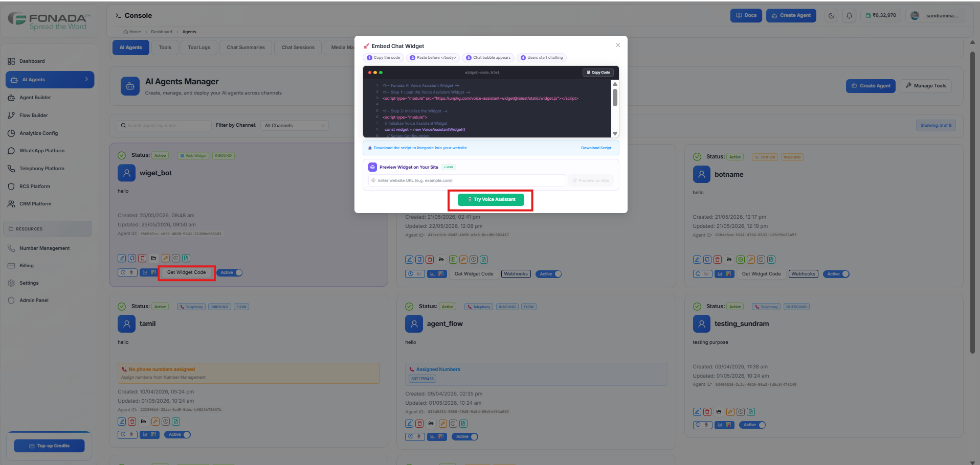
Task: Toggle the Active switch on agent_flow
Action: pyautogui.click(x=465, y=437)
